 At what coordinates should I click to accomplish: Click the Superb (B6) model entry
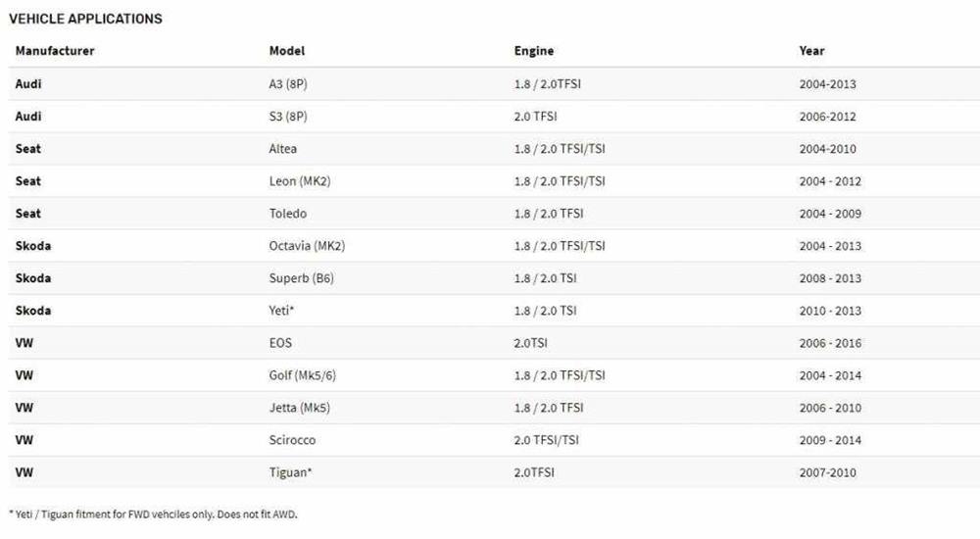coord(301,278)
